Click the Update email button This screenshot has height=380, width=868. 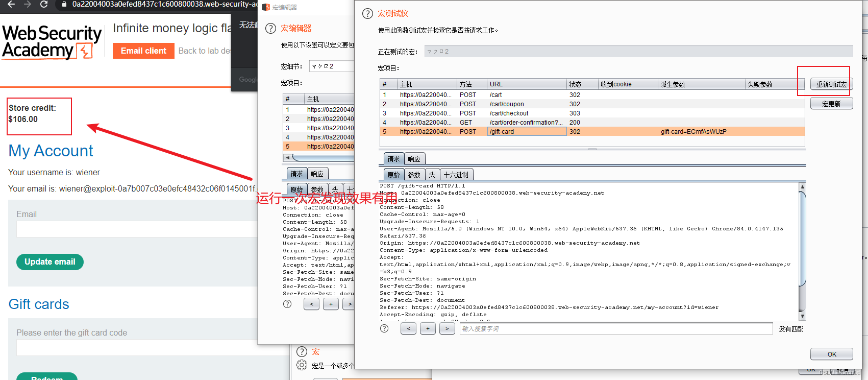click(50, 262)
